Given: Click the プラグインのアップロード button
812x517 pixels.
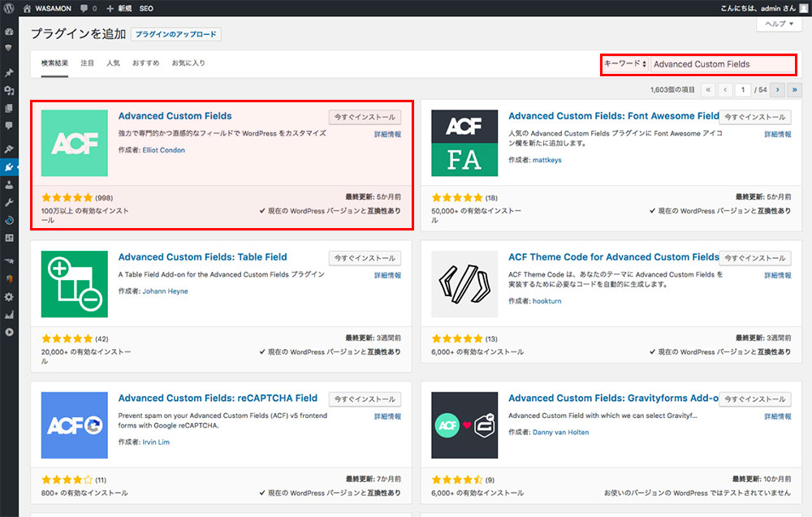Looking at the screenshot, I should [x=176, y=34].
